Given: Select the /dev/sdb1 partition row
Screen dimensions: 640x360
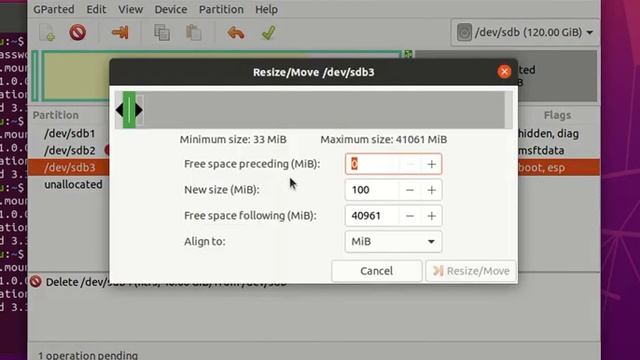Looking at the screenshot, I should coord(69,133).
